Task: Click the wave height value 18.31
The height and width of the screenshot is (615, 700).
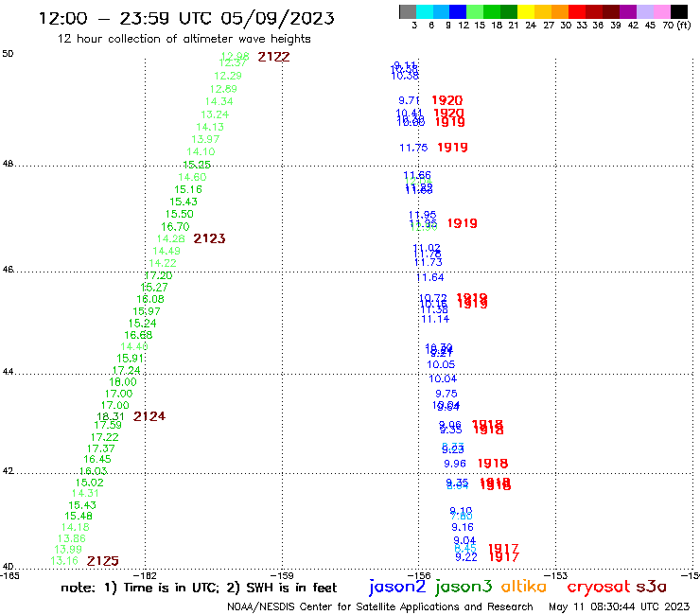Action: (111, 416)
